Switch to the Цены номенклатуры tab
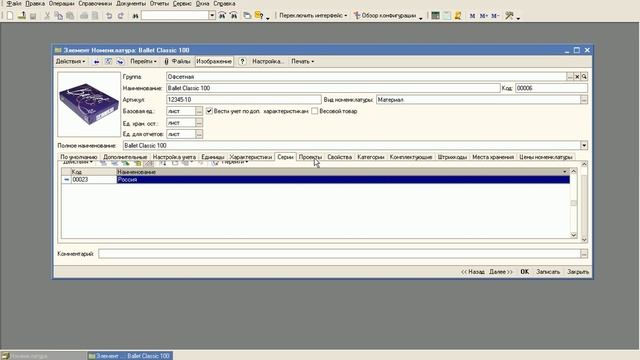This screenshot has height=360, width=640. click(x=546, y=157)
